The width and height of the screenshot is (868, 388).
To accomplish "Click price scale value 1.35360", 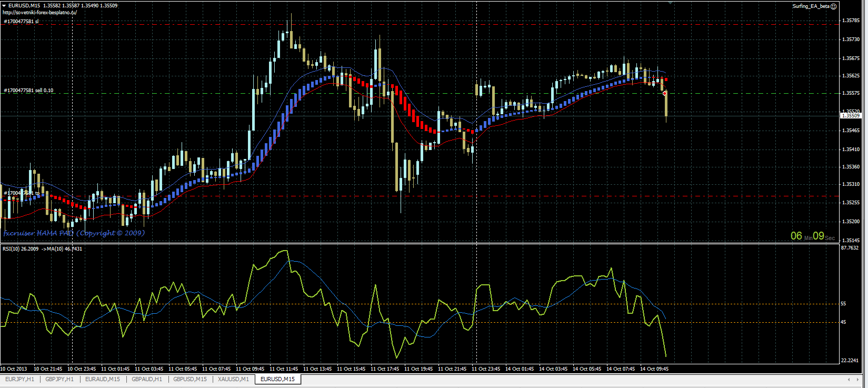I will pos(851,167).
